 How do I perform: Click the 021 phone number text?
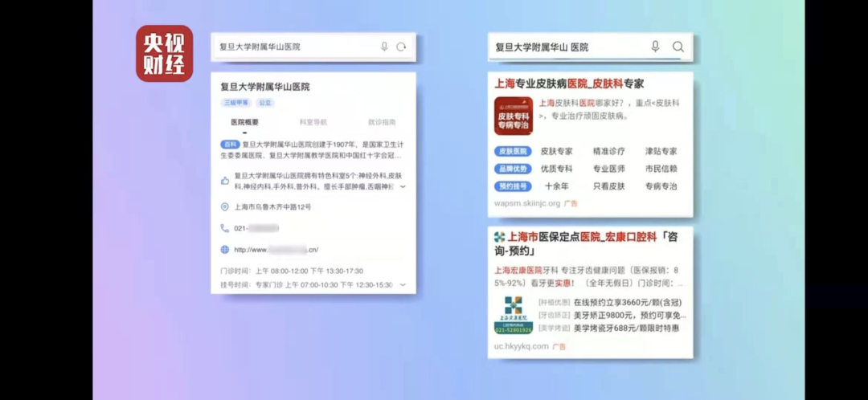[256, 228]
